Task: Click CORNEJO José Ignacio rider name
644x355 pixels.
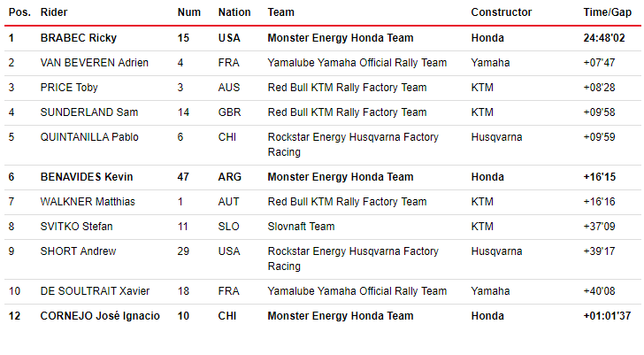Action: coord(100,316)
